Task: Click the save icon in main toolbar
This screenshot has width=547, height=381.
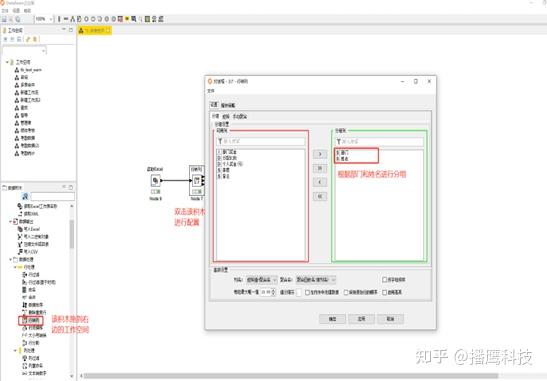Action: coord(5,19)
